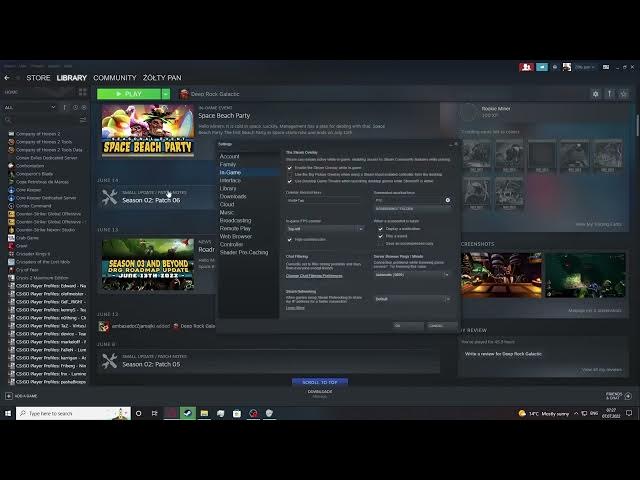Open the Play button dropdown arrow
This screenshot has width=640, height=480.
click(x=165, y=94)
